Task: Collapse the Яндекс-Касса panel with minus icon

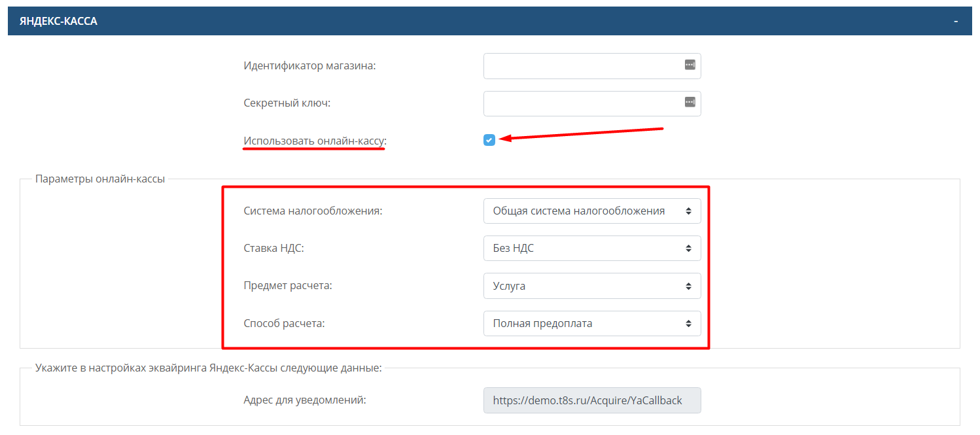Action: click(x=956, y=22)
